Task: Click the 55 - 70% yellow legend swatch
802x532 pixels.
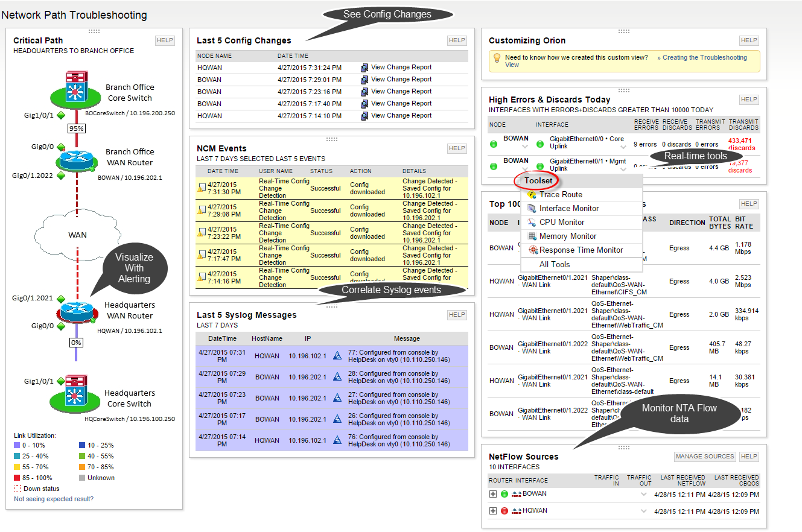Action: [x=17, y=467]
